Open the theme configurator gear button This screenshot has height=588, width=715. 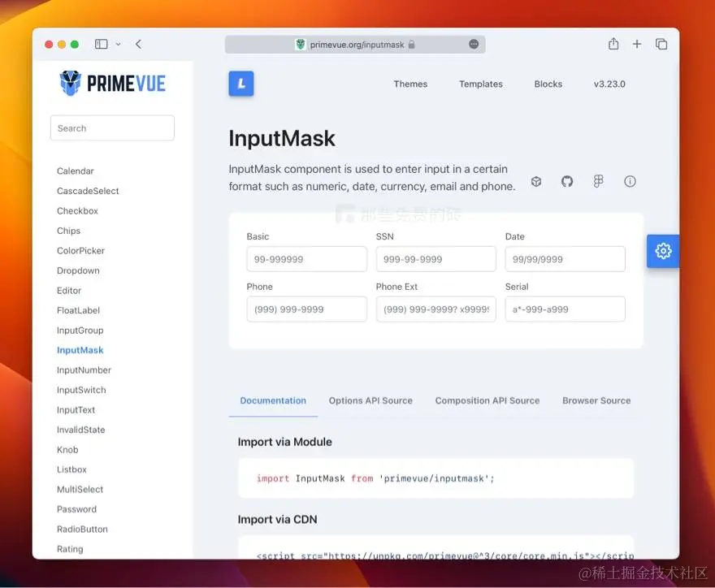click(x=663, y=251)
